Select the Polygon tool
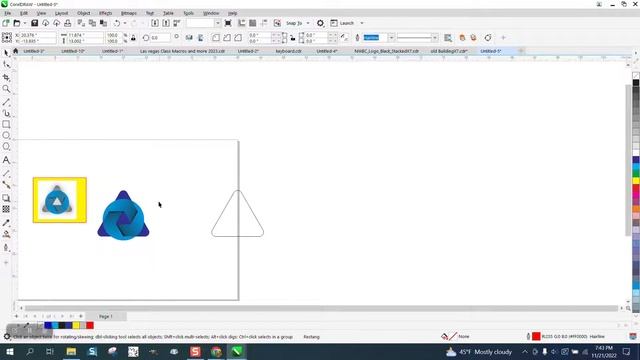This screenshot has width=640, height=360. [x=6, y=147]
